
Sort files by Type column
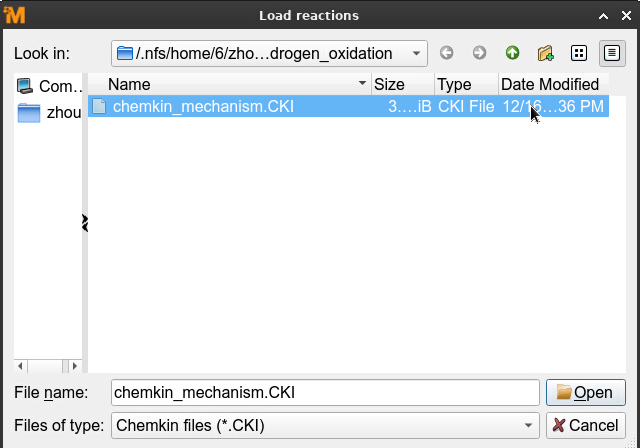pos(465,85)
